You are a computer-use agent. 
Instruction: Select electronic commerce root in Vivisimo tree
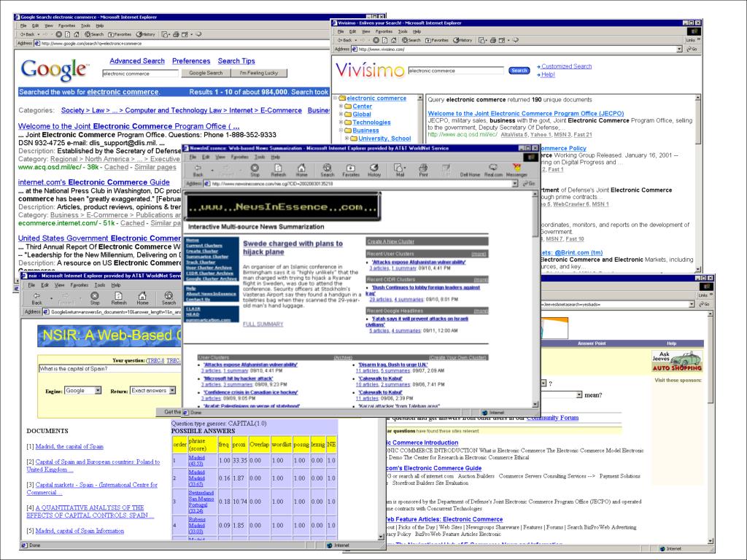click(x=376, y=98)
